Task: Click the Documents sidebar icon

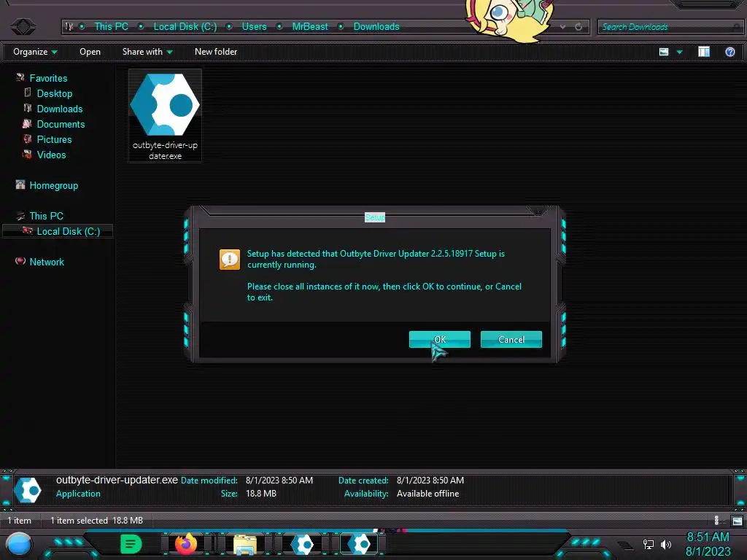Action: 27,124
